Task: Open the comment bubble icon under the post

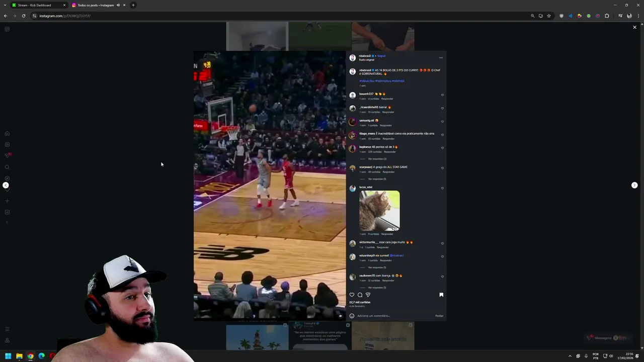Action: pos(360,295)
